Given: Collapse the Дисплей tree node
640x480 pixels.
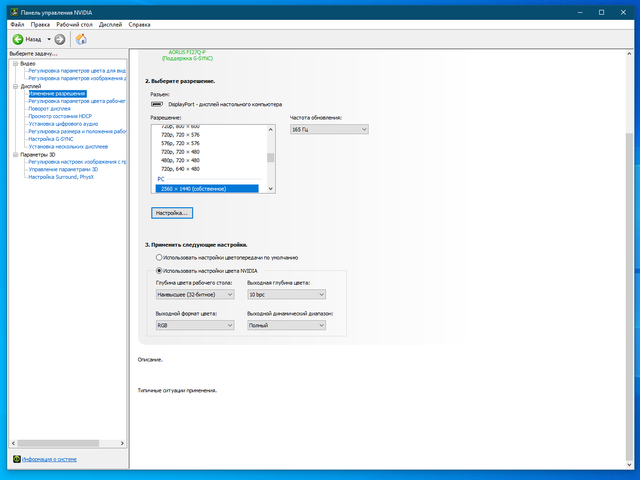Looking at the screenshot, I should click(x=16, y=87).
